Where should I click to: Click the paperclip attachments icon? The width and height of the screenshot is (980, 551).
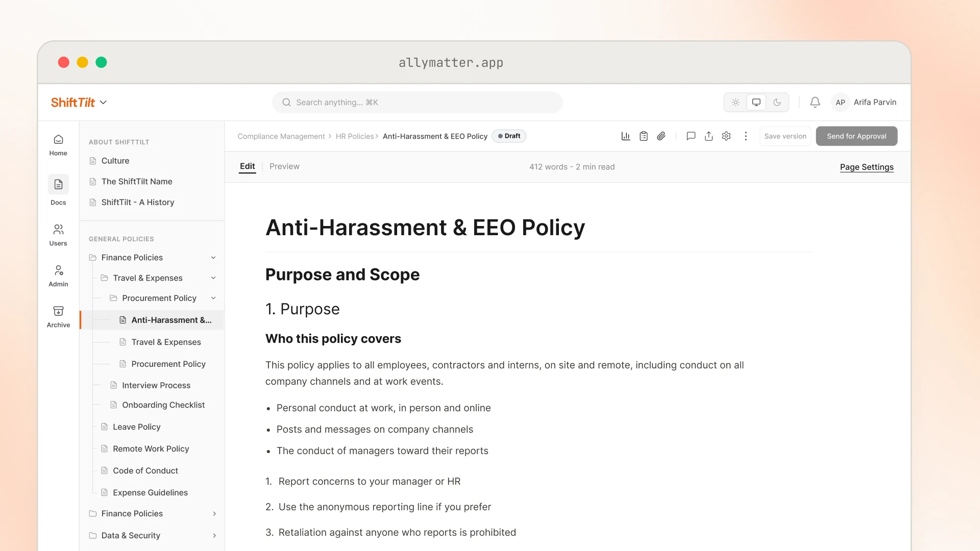coord(661,136)
